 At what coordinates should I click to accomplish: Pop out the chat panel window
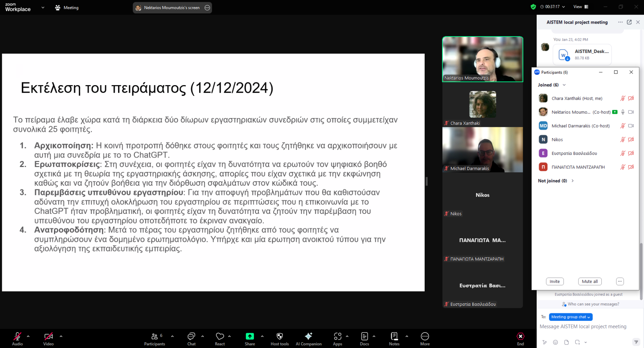[629, 22]
